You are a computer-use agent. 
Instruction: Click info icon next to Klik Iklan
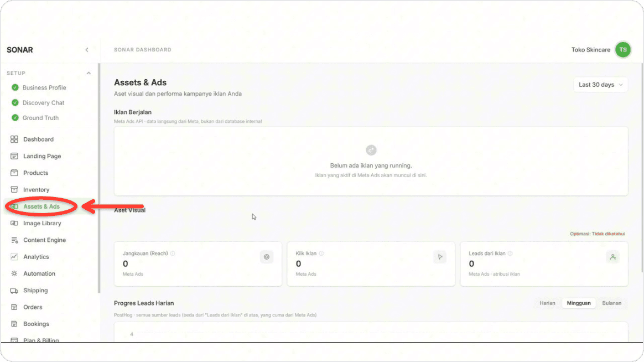tap(321, 254)
